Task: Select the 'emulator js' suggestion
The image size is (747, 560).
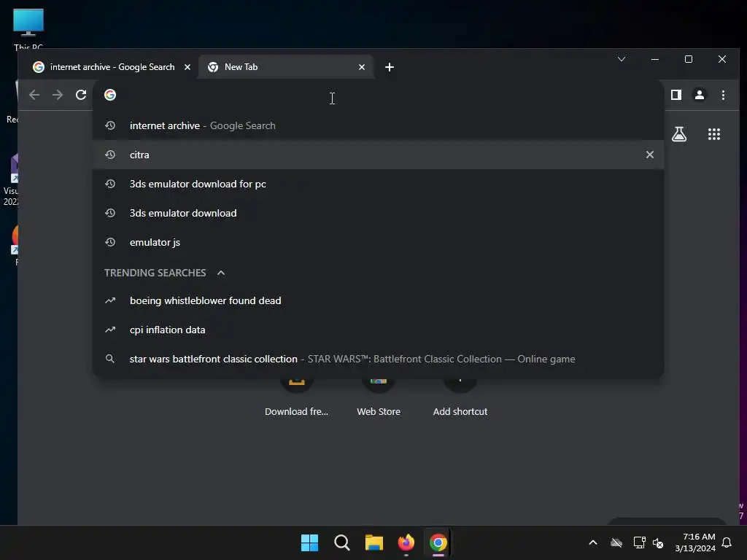Action: pyautogui.click(x=378, y=242)
